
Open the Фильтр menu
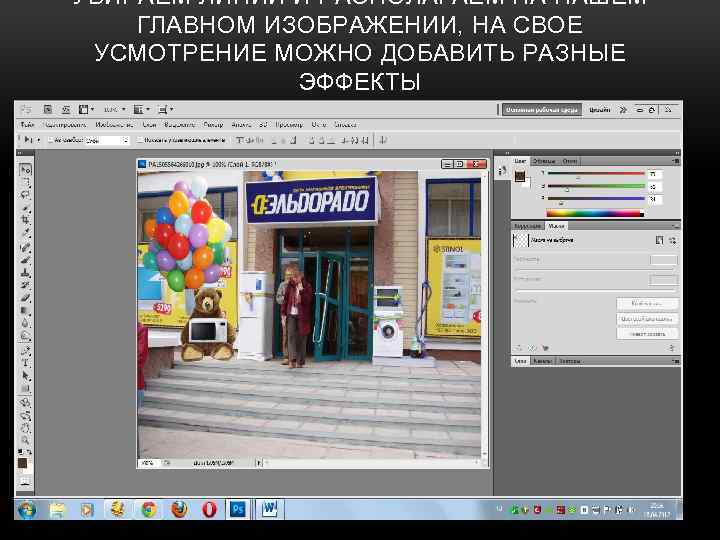[213, 124]
